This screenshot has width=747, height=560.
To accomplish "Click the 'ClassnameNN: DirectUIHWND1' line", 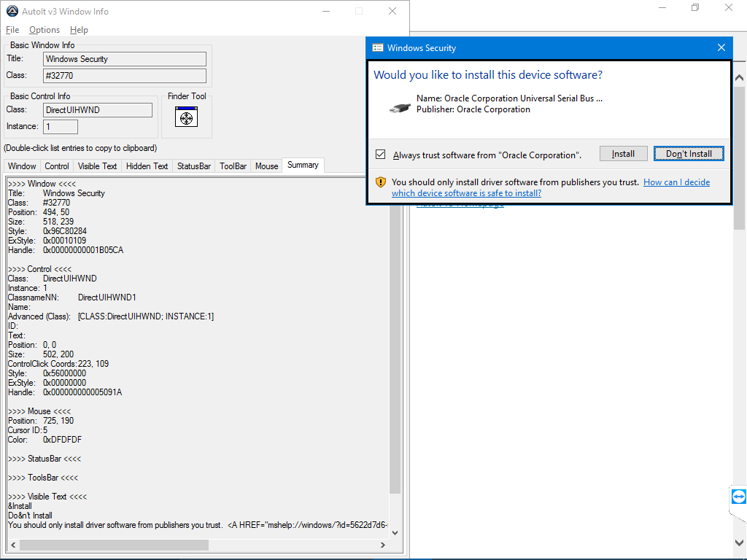I will click(x=72, y=297).
